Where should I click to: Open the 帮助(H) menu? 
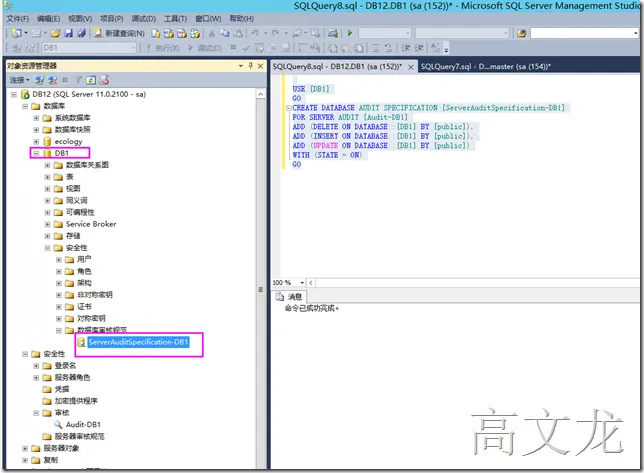pyautogui.click(x=242, y=19)
